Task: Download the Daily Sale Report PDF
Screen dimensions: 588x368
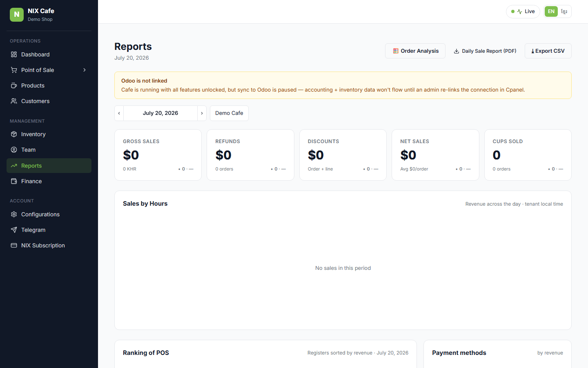Action: point(485,51)
